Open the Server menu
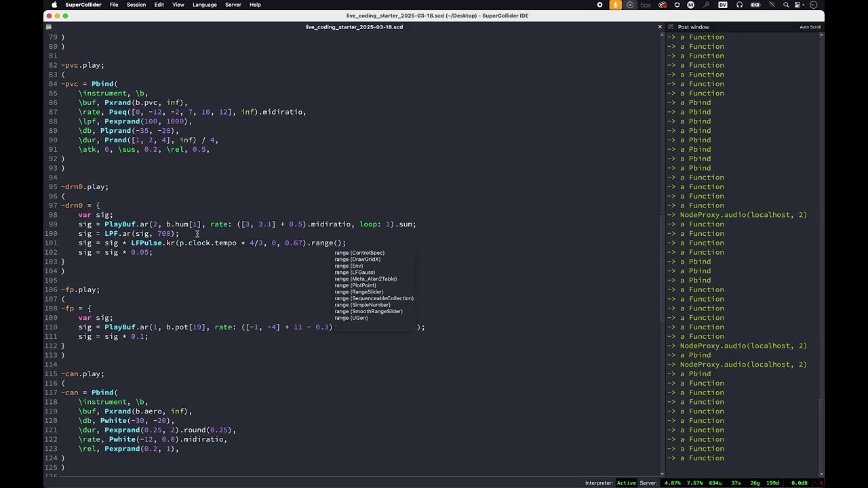This screenshot has width=868, height=488. click(233, 5)
